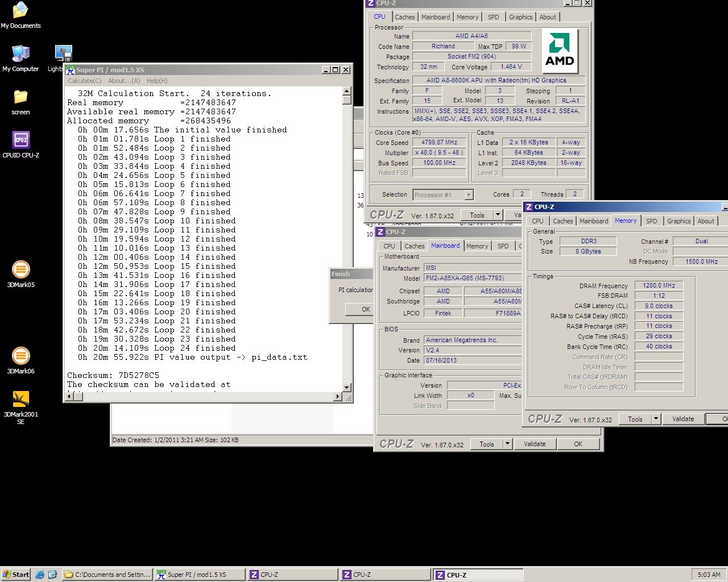Viewport: 728px width, 582px height.
Task: Switch to Documents and Settings taskbar item
Action: pyautogui.click(x=107, y=575)
